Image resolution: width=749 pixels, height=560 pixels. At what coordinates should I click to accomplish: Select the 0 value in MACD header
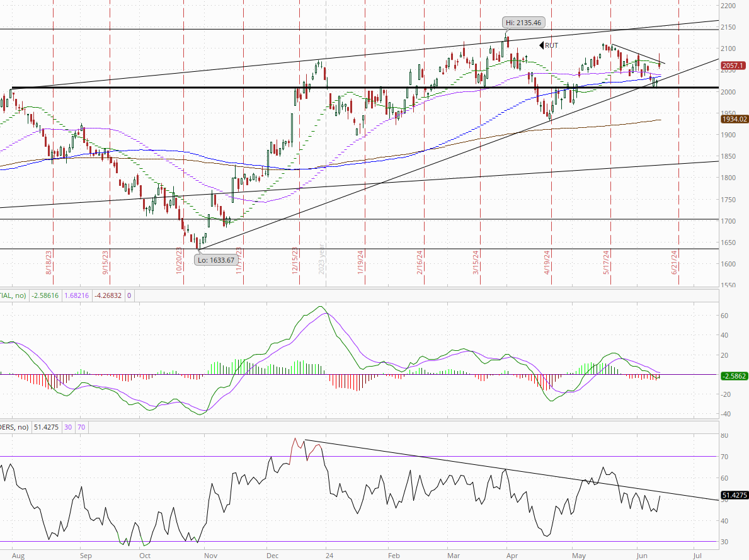129,296
